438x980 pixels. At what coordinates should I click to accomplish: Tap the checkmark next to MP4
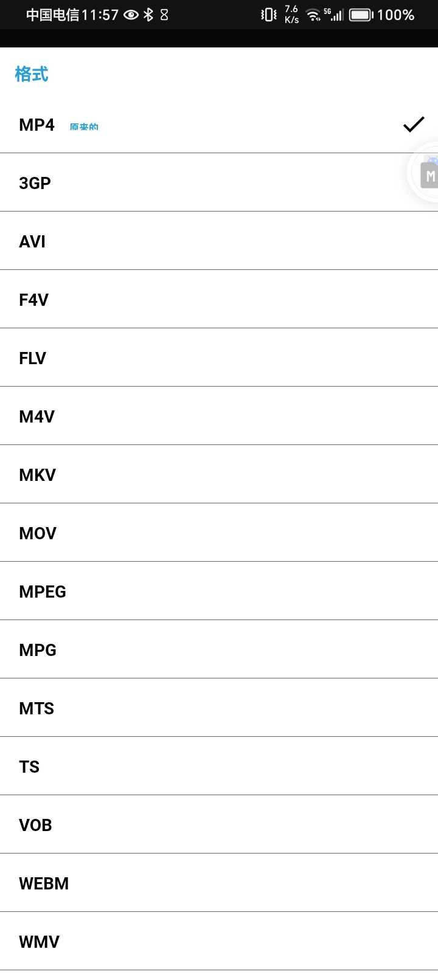coord(413,125)
